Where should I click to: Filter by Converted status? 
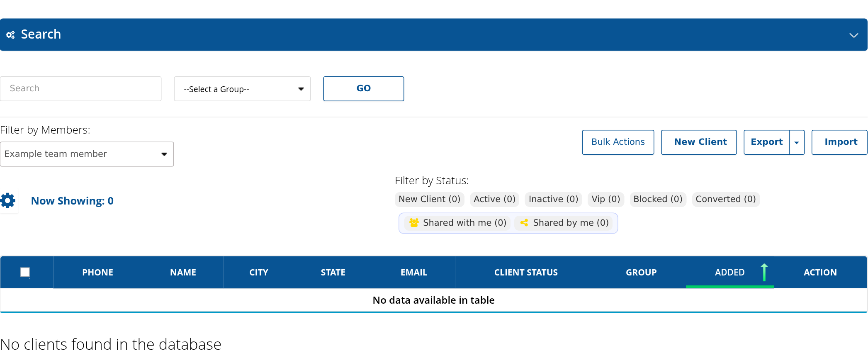pos(725,199)
